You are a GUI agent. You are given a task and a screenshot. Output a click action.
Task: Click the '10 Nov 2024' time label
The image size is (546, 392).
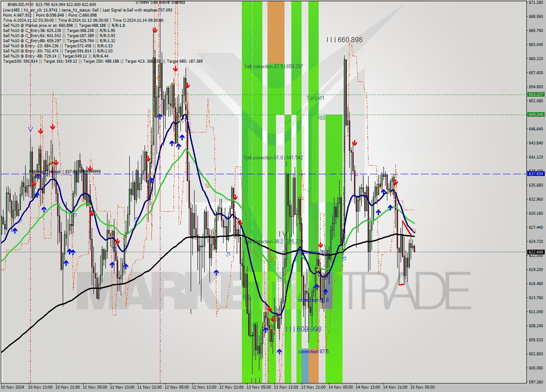(13, 387)
